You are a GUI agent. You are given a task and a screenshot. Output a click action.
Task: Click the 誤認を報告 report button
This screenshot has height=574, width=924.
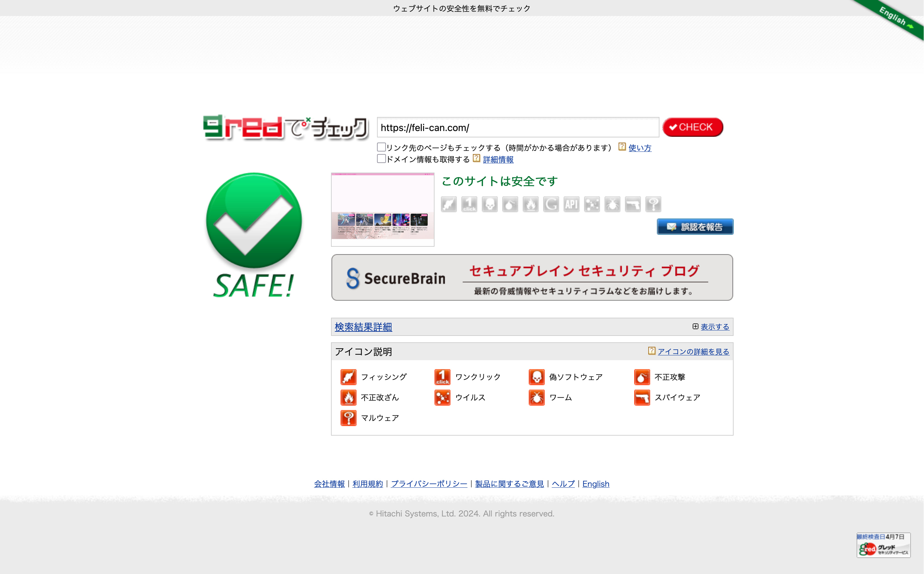(x=695, y=227)
